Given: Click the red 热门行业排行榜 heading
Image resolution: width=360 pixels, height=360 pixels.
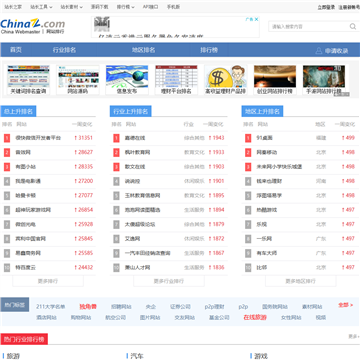Looking at the screenshot, I should [24, 339].
